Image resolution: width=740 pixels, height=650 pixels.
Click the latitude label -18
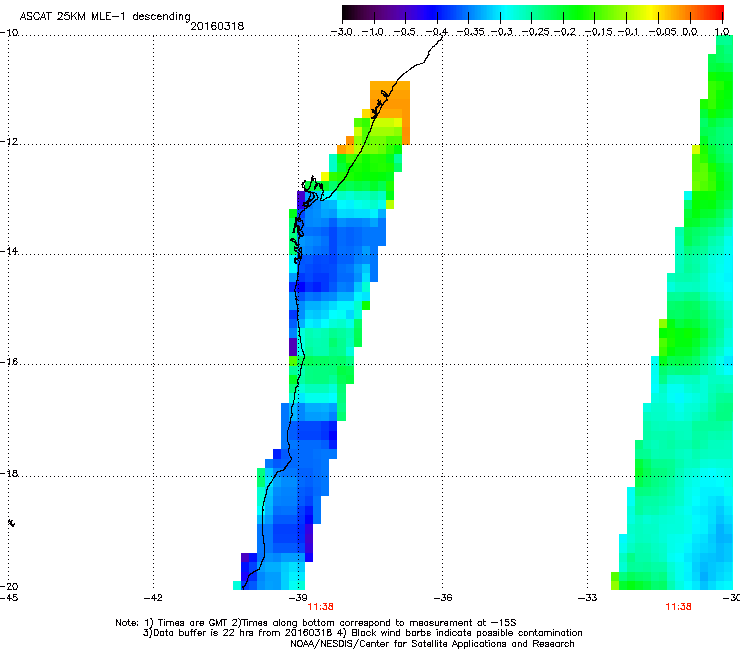coord(9,473)
